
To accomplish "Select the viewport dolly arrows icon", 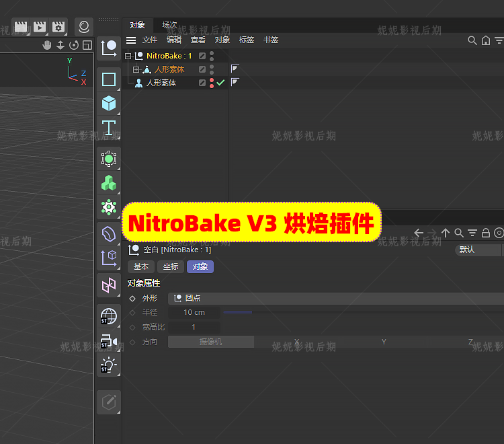I will pos(60,45).
